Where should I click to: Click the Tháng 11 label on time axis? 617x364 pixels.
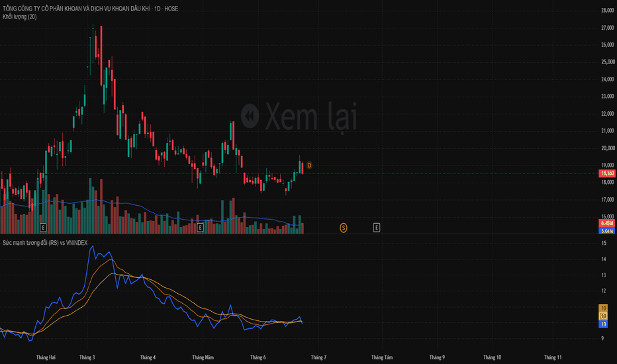[553, 357]
